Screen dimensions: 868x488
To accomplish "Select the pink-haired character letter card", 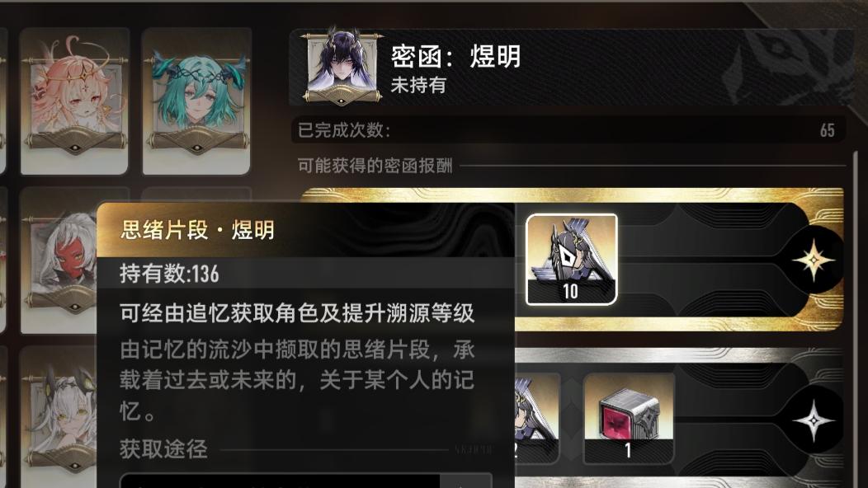I will [75, 101].
